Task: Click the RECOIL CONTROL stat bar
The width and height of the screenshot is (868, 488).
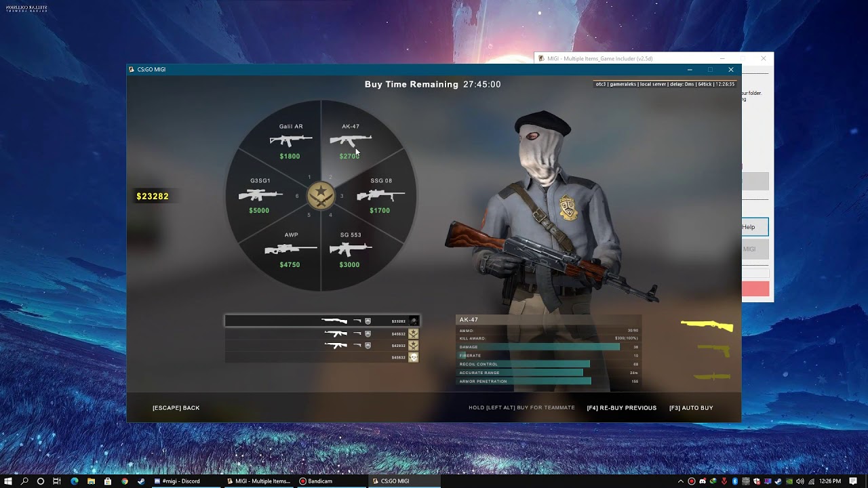Action: [x=524, y=364]
